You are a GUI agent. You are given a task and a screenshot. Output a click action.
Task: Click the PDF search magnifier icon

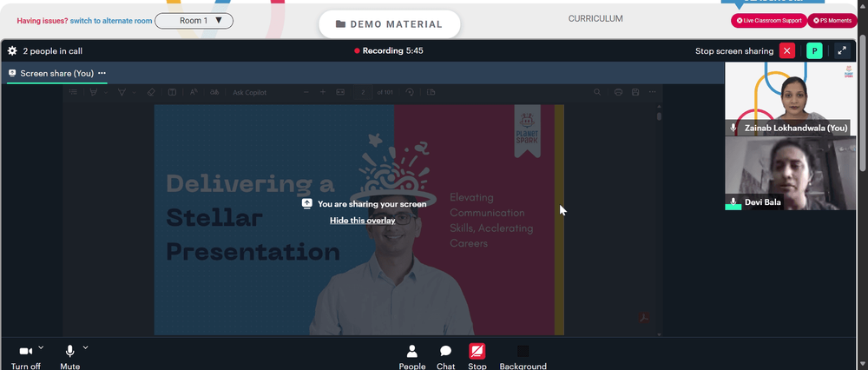click(x=597, y=92)
